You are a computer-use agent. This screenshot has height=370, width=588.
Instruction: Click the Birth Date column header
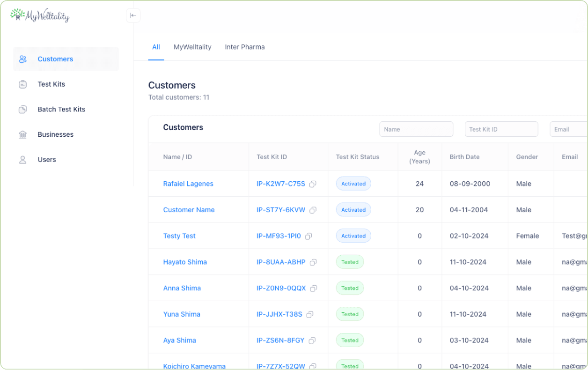pyautogui.click(x=464, y=157)
